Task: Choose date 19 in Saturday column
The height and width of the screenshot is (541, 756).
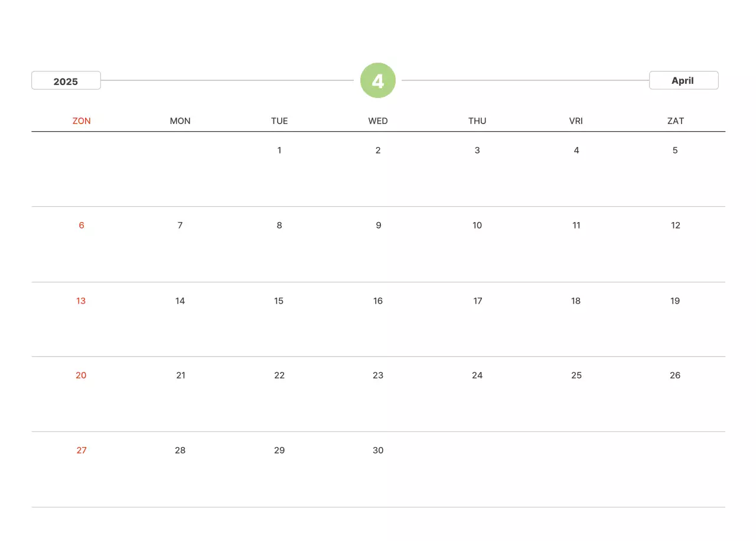Action: point(675,301)
